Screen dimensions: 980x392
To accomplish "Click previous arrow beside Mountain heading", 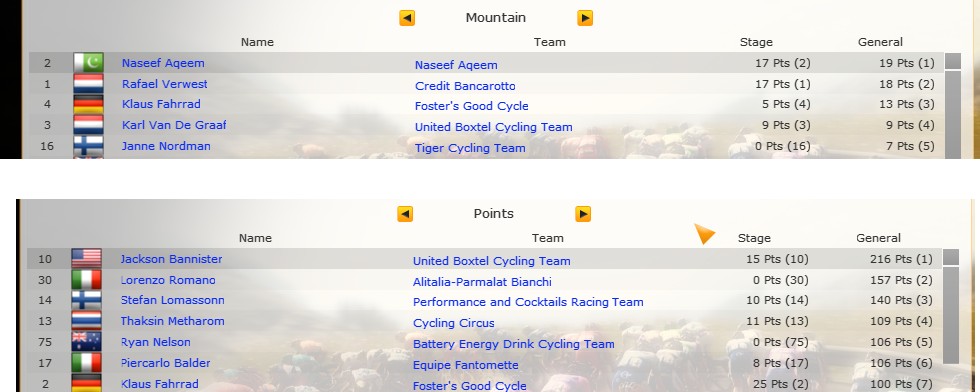I will pyautogui.click(x=407, y=18).
